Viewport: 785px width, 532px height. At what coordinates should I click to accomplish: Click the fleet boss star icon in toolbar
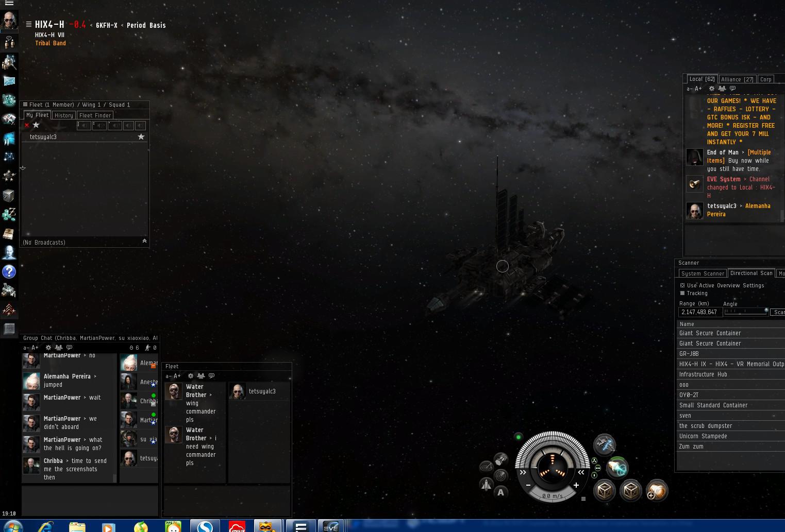point(36,125)
